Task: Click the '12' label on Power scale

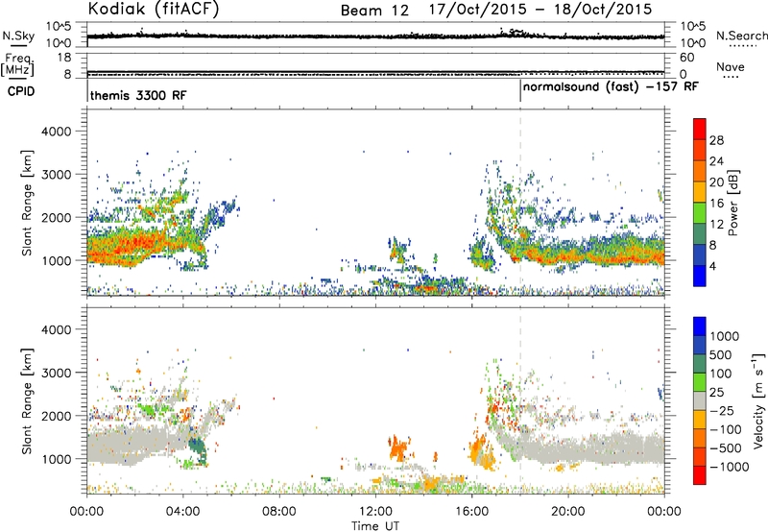Action: click(x=716, y=225)
